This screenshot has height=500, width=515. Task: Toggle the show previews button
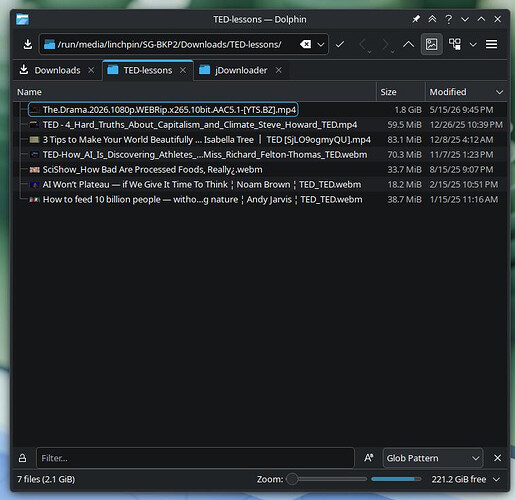[x=432, y=44]
